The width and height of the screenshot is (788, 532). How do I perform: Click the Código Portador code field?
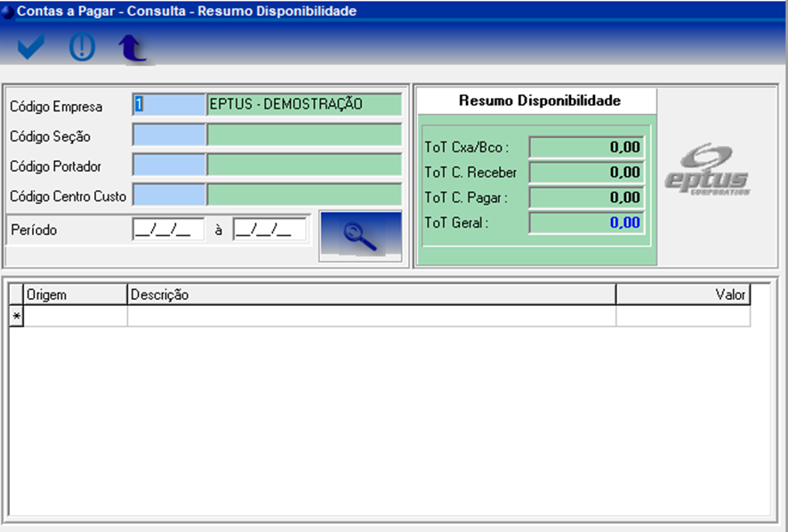click(169, 165)
